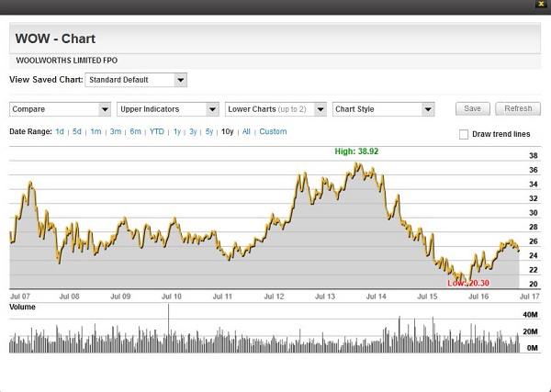Select YTD date range
Viewport: 551px width, 392px height.
pos(157,132)
